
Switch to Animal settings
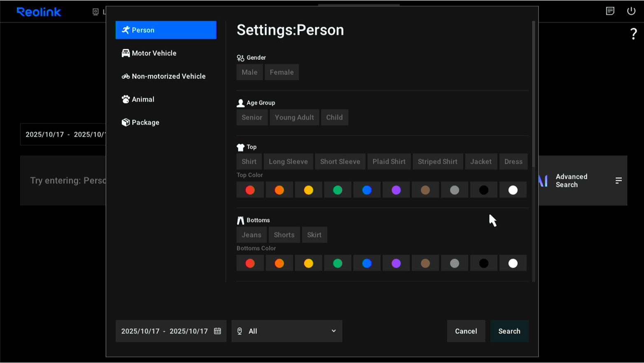tap(142, 99)
